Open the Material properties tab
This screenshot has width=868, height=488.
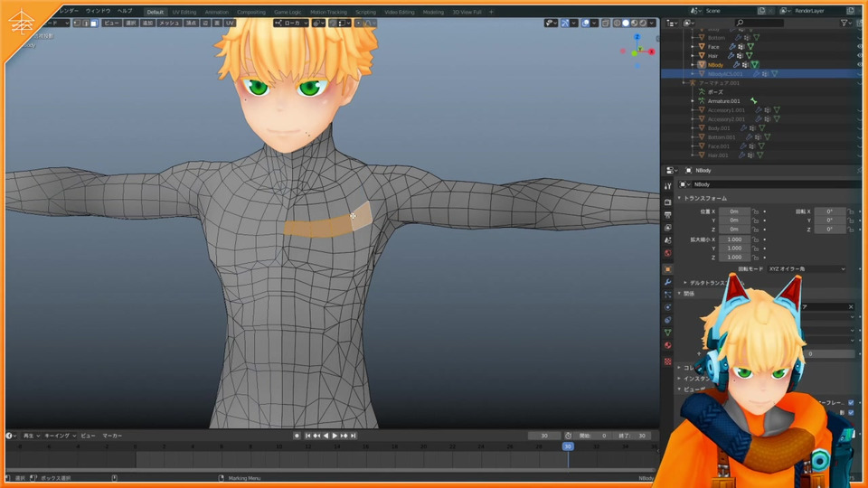click(x=667, y=346)
